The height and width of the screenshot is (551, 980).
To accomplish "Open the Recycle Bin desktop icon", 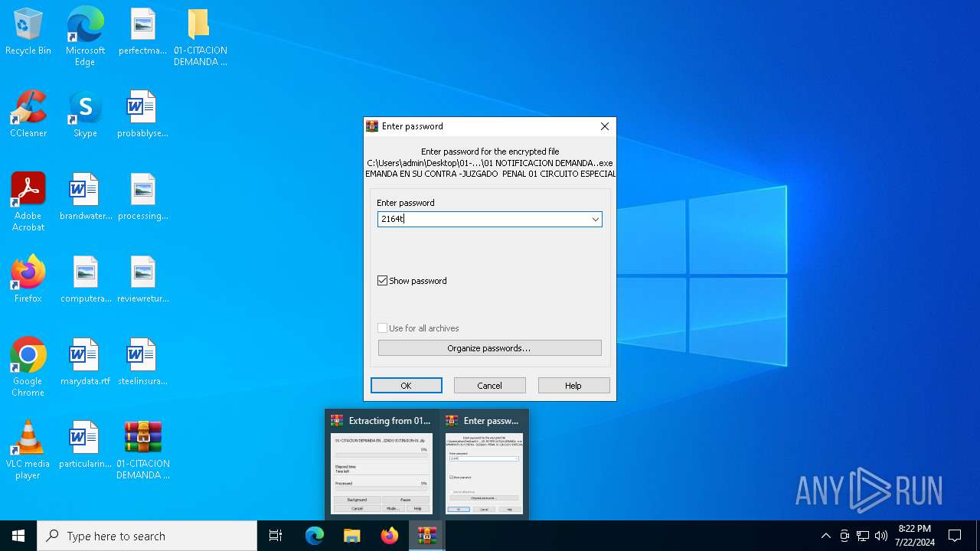I will tap(28, 31).
